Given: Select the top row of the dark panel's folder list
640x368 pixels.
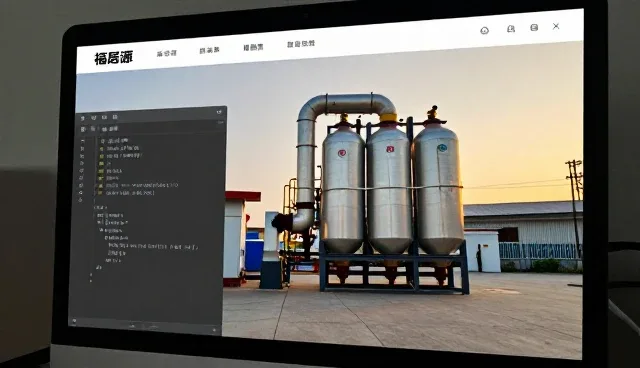Looking at the screenshot, I should point(115,140).
